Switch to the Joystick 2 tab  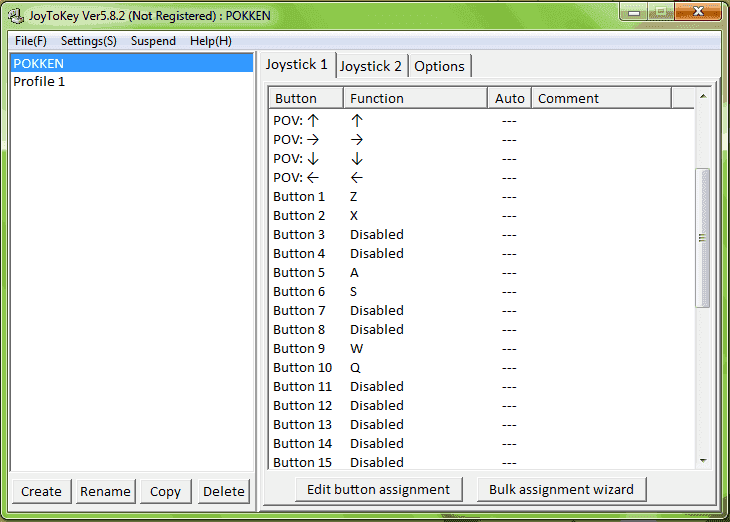click(x=371, y=66)
